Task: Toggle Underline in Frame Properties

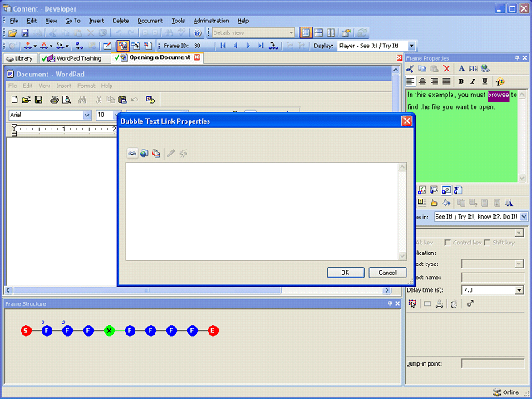Action: click(x=485, y=81)
